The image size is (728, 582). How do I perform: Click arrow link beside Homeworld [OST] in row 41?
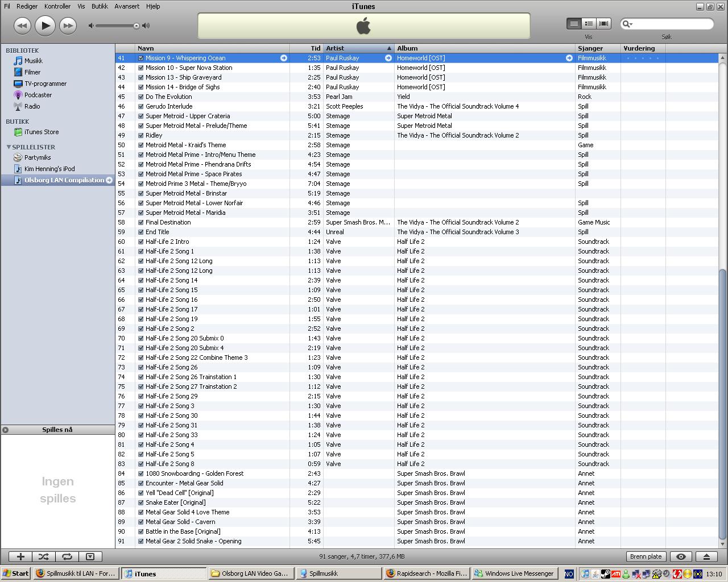pyautogui.click(x=569, y=58)
